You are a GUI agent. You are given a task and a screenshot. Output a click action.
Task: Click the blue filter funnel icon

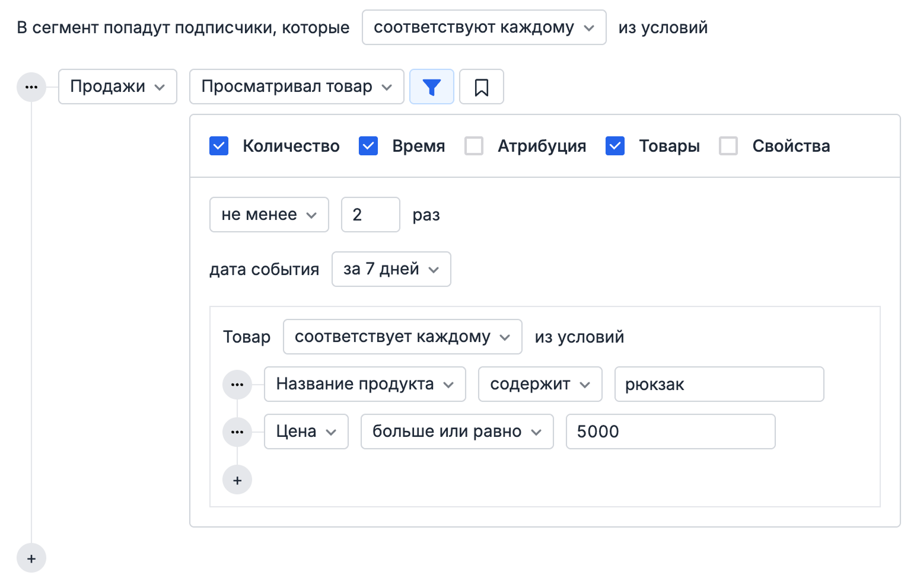(x=431, y=87)
